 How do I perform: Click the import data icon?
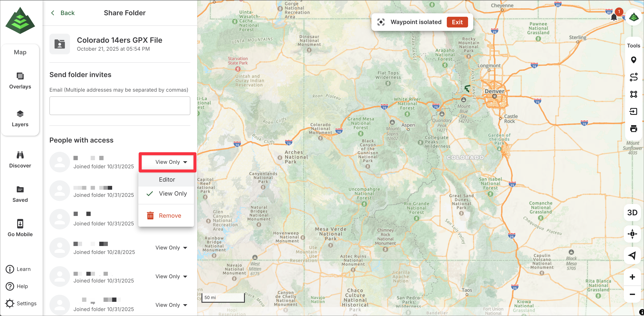click(633, 111)
